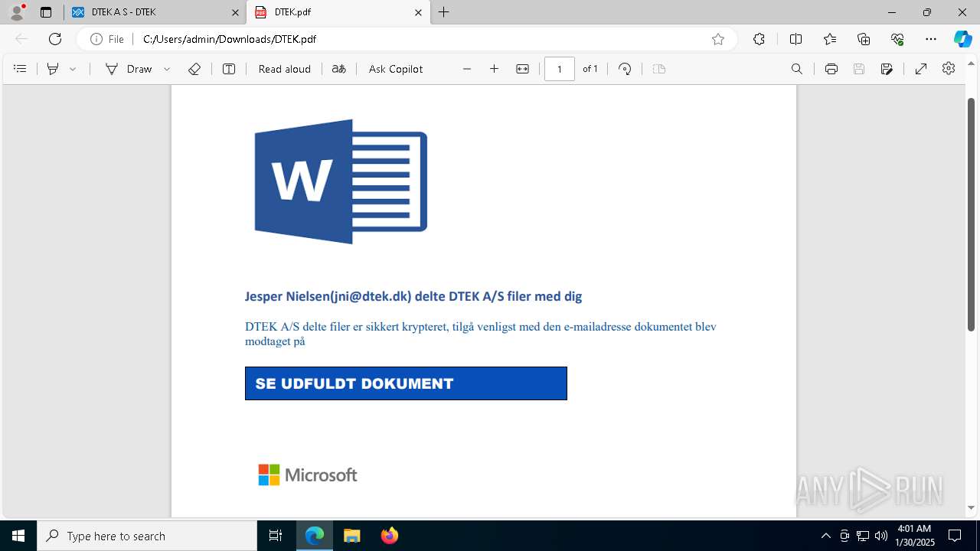980x551 pixels.
Task: Open the Windows Start menu
Action: point(18,536)
